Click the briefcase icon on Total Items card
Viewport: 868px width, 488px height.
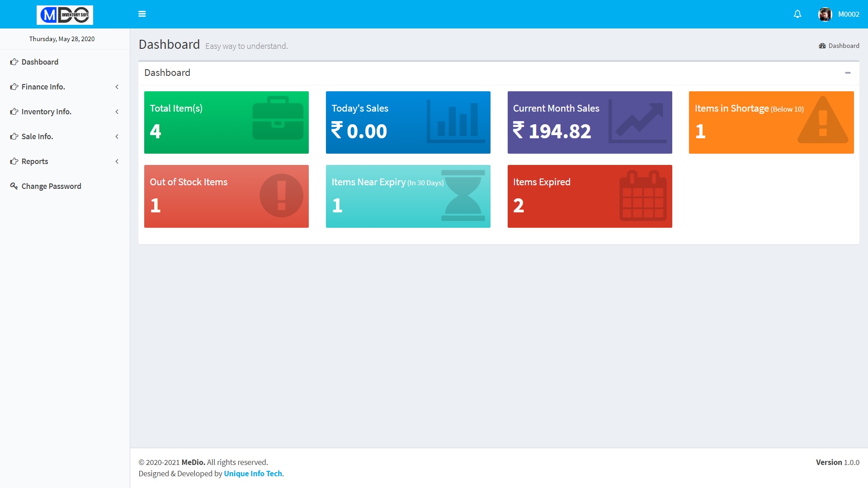point(278,118)
